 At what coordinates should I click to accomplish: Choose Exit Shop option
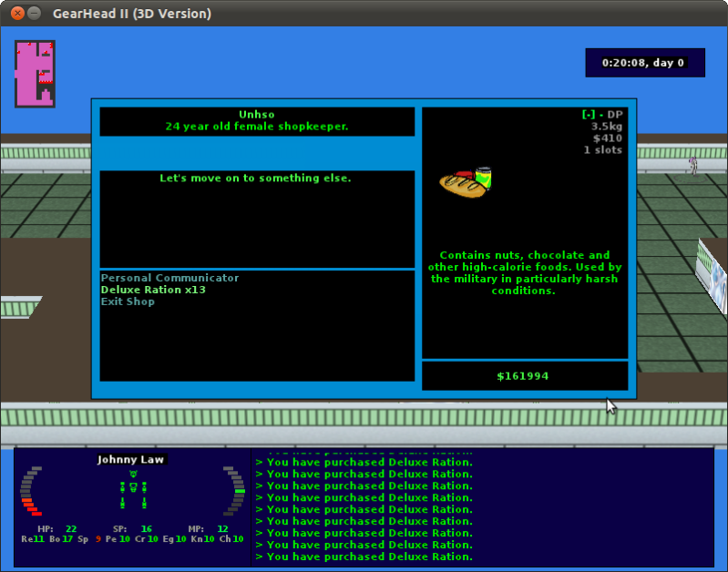[x=128, y=301]
